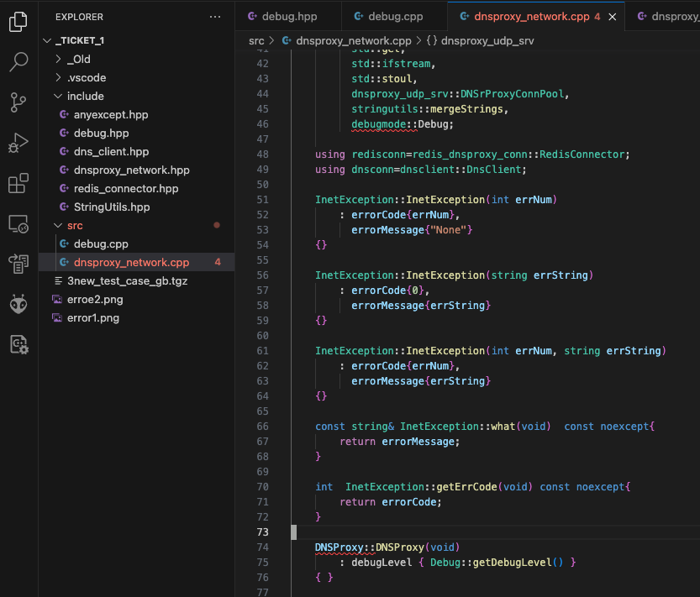Open the Explorer views more-actions ellipsis
700x597 pixels.
215,16
